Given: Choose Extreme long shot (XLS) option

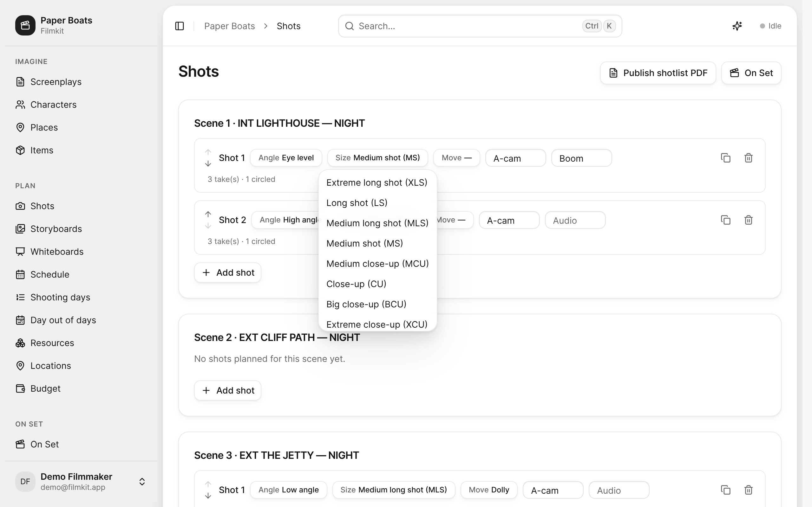Looking at the screenshot, I should 377,183.
